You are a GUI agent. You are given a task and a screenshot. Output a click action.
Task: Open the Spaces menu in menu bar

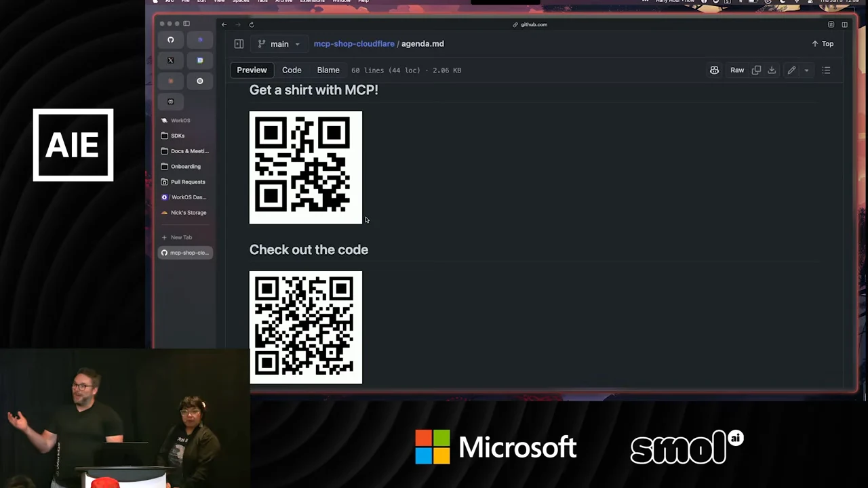point(241,1)
